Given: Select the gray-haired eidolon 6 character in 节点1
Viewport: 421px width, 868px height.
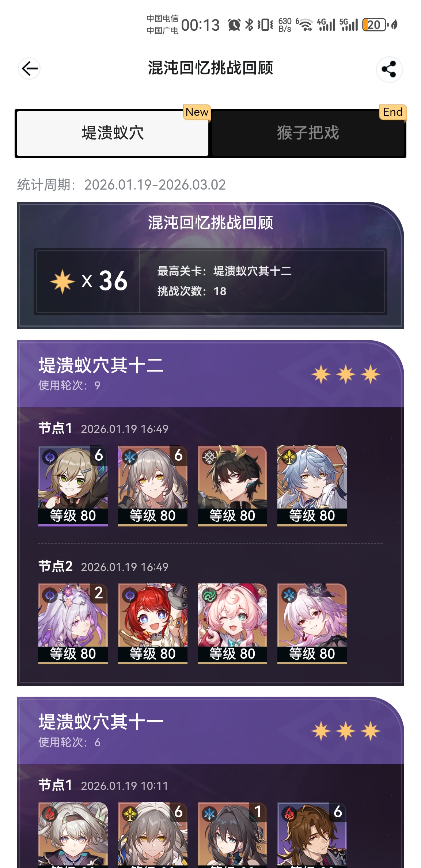Looking at the screenshot, I should coord(153,486).
